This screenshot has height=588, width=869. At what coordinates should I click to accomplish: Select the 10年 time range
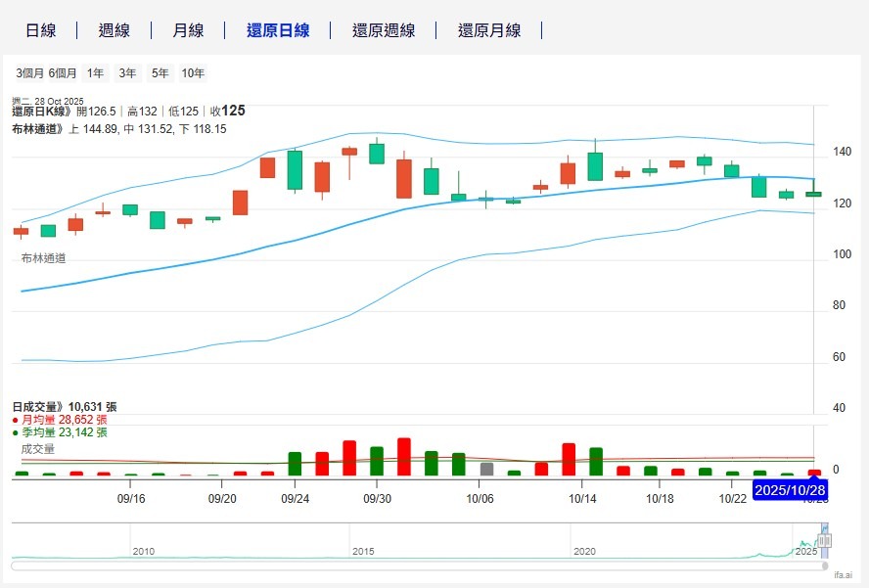click(x=193, y=73)
